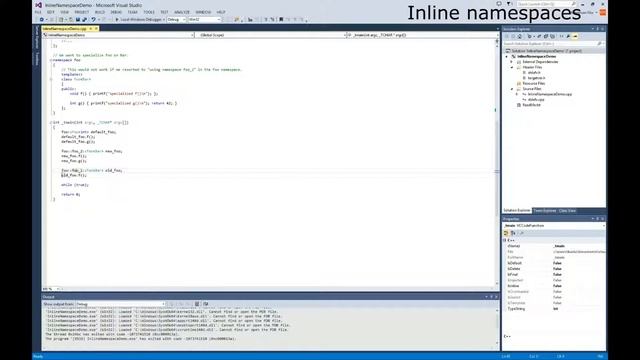This screenshot has width=640, height=360.
Task: Open the HELP menu
Action: [x=221, y=12]
